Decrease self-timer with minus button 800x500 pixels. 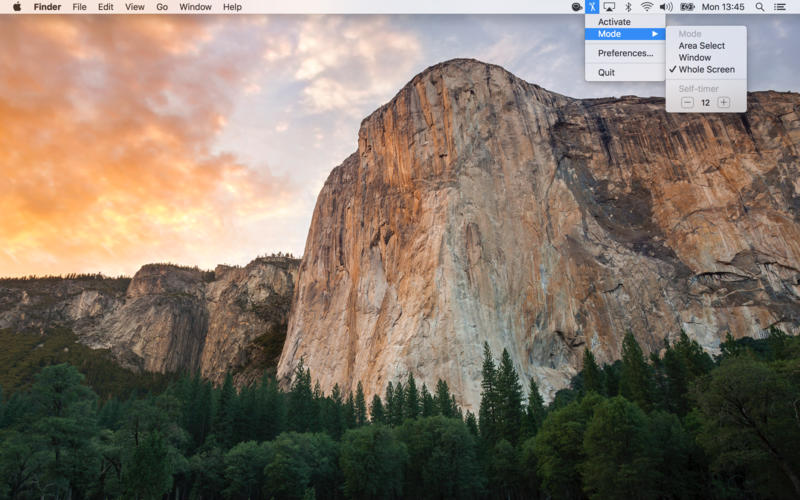[687, 103]
